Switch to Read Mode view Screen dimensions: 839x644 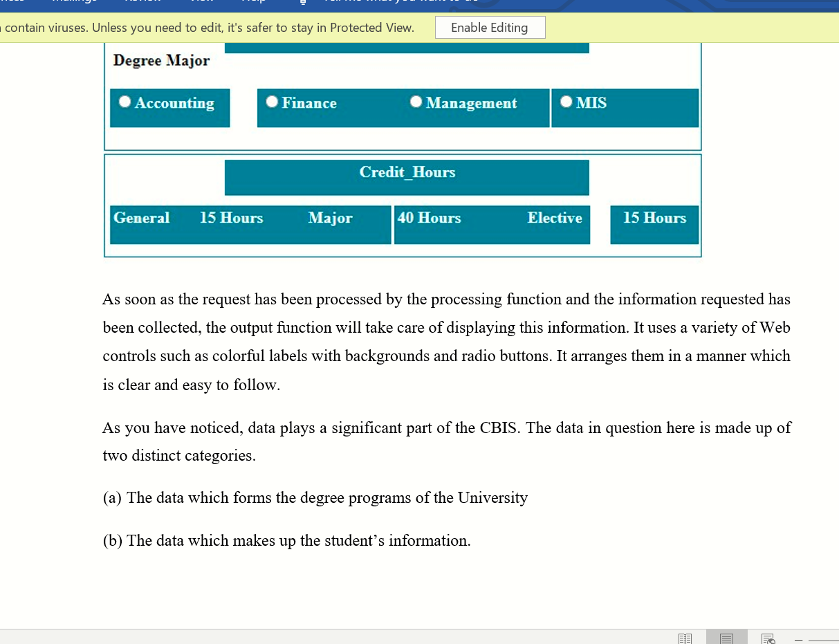coord(685,638)
